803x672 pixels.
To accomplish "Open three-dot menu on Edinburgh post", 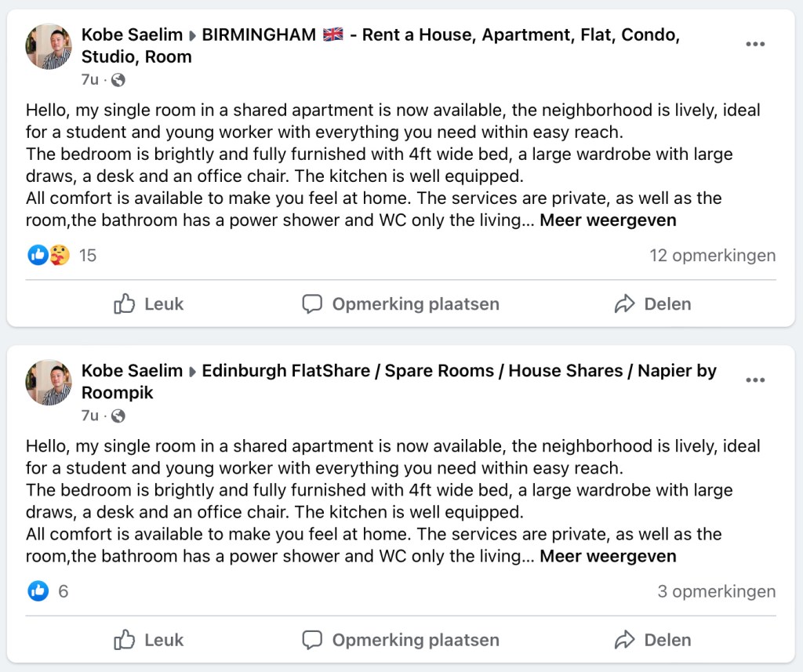I will pos(755,380).
